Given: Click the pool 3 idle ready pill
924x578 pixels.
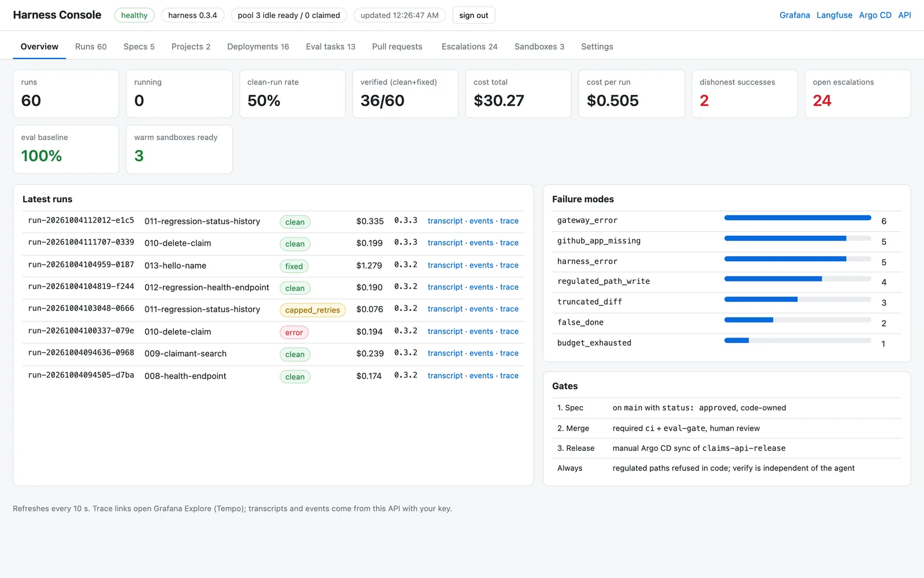Looking at the screenshot, I should (289, 15).
